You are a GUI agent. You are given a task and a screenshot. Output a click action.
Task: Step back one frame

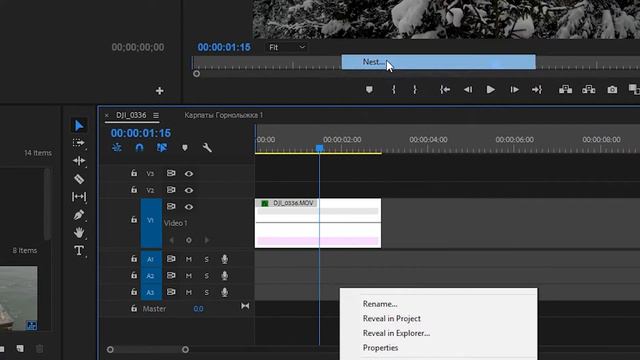coord(468,89)
